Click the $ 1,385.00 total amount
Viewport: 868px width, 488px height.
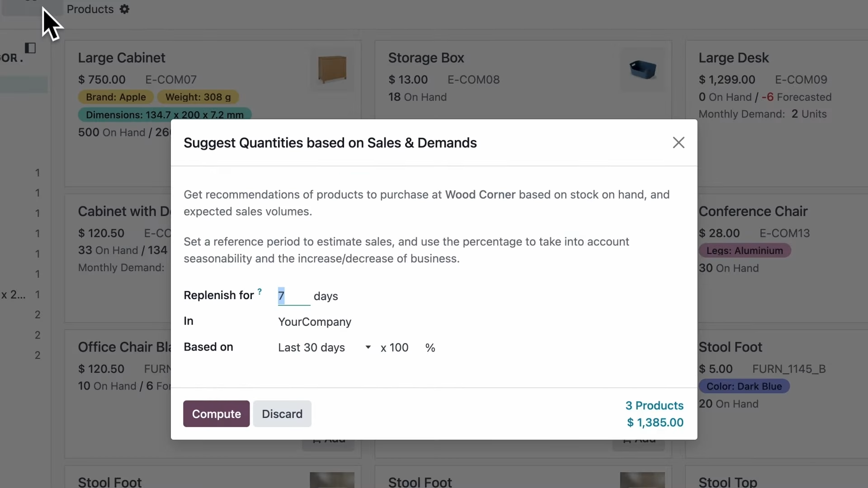(655, 422)
